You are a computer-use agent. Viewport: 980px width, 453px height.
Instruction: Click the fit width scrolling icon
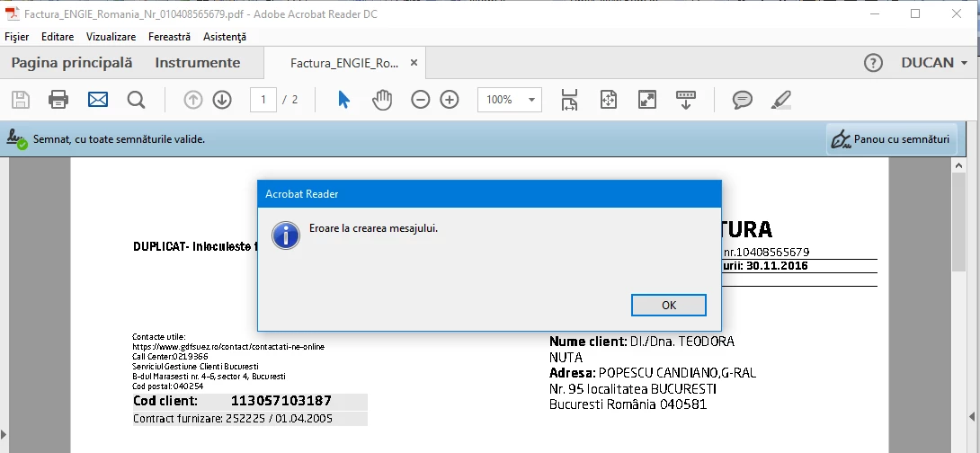coord(569,100)
